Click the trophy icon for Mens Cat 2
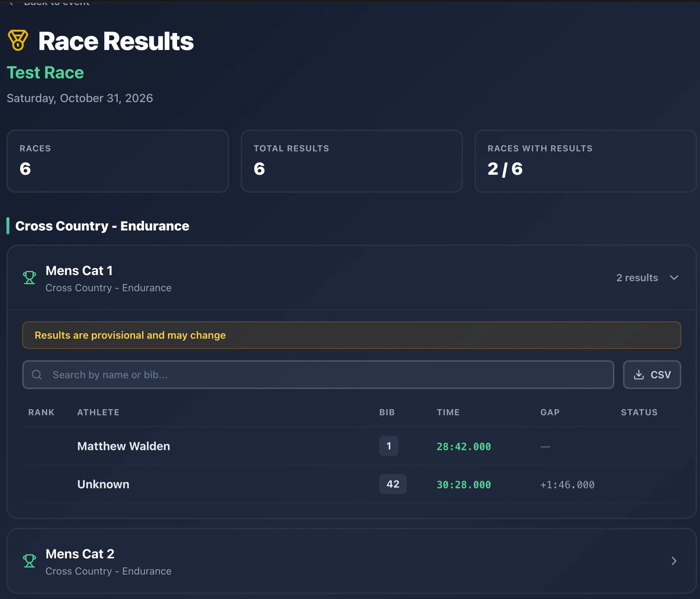 (29, 561)
